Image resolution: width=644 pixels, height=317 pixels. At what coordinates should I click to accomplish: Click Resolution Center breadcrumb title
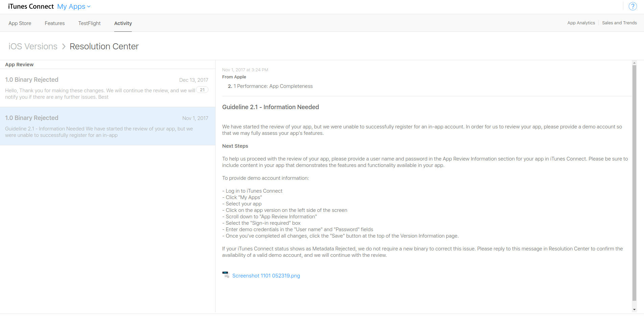tap(104, 46)
